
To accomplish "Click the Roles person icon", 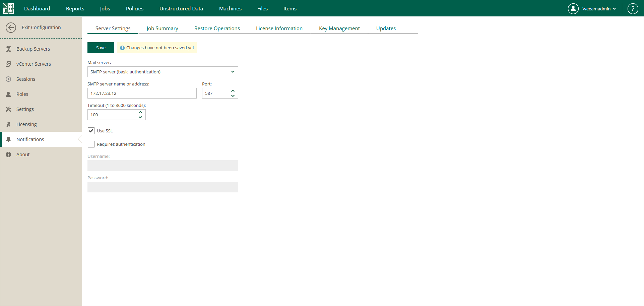I will tap(9, 94).
